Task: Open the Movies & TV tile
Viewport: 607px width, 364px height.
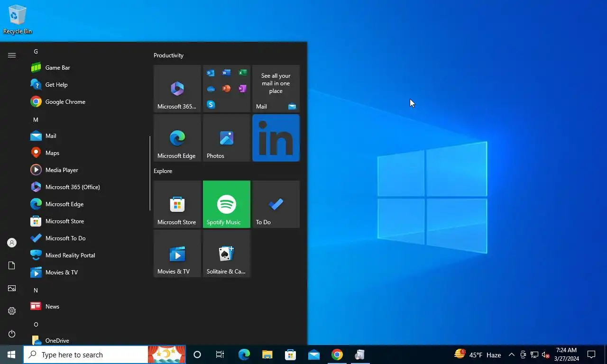Action: 177,254
